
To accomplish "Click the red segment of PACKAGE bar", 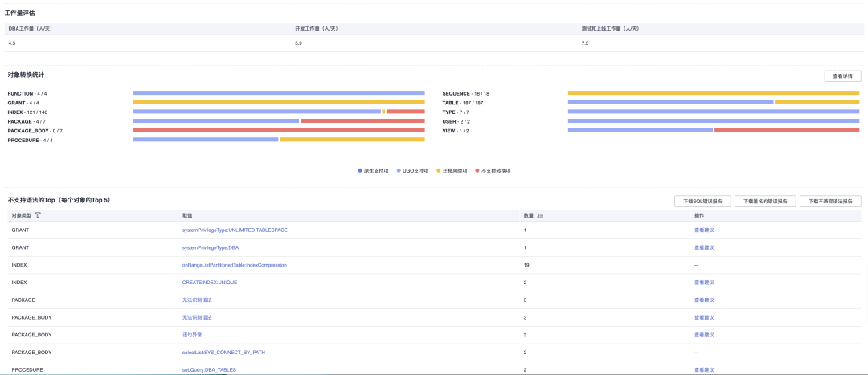I will 362,121.
